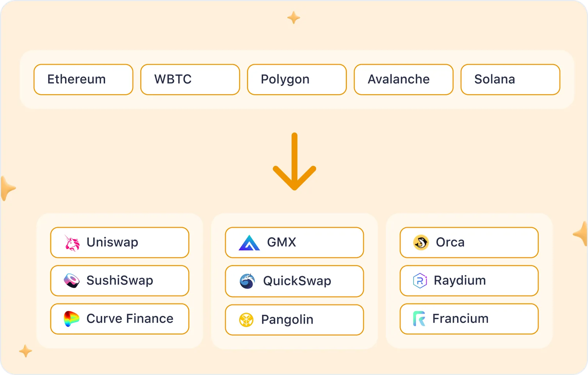Click the QuickSwap dragon logo
Screen dimensions: 588x375
[247, 281]
